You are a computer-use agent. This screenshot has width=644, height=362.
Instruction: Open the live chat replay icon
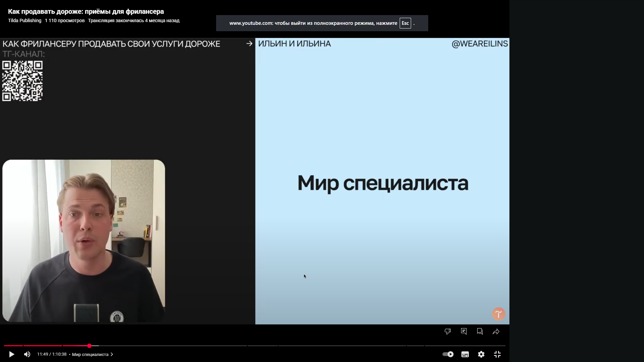480,331
